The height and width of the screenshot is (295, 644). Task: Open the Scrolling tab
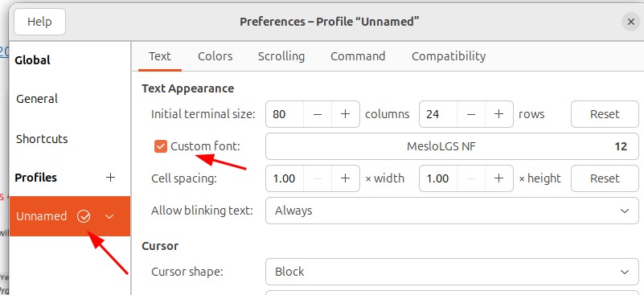281,56
